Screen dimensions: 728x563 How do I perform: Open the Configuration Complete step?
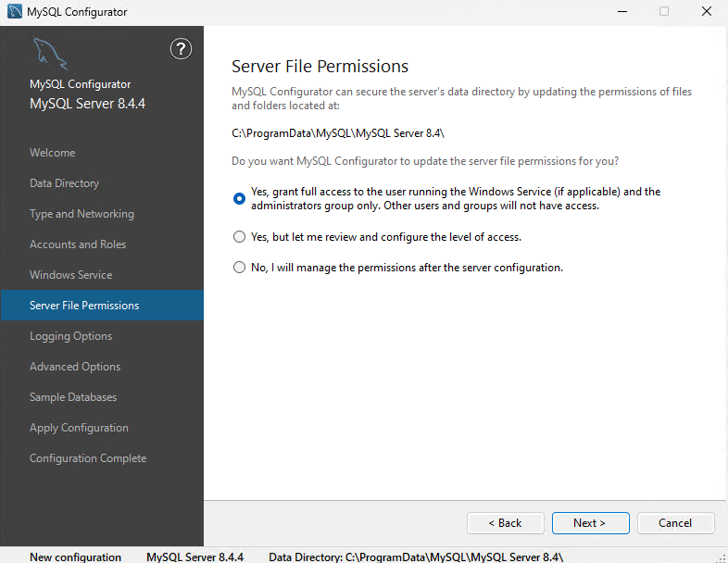pos(88,458)
